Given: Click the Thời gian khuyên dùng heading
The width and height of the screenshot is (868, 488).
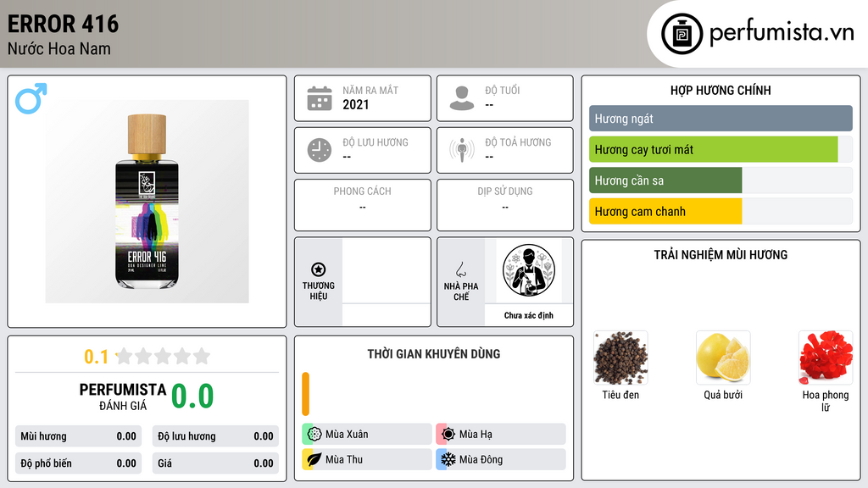Looking at the screenshot, I should pyautogui.click(x=434, y=354).
